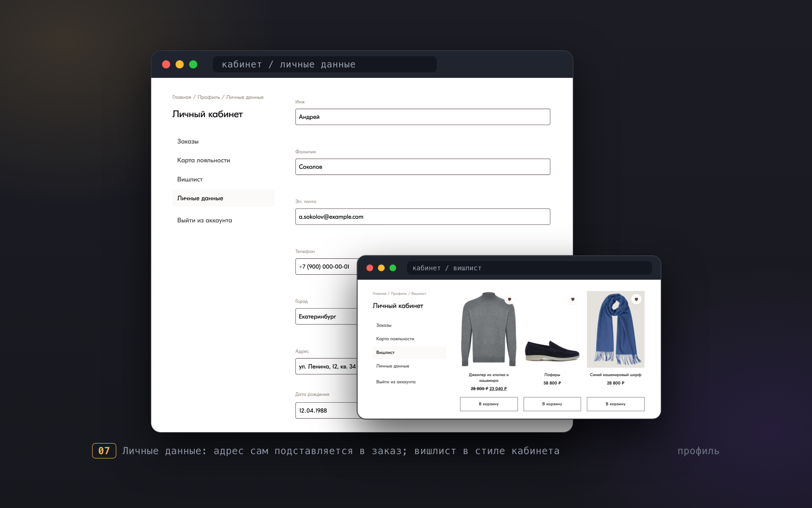Screen dimensions: 812x508
Task: Select Вишлист in the wishlist window sidebar
Action: pyautogui.click(x=409, y=353)
